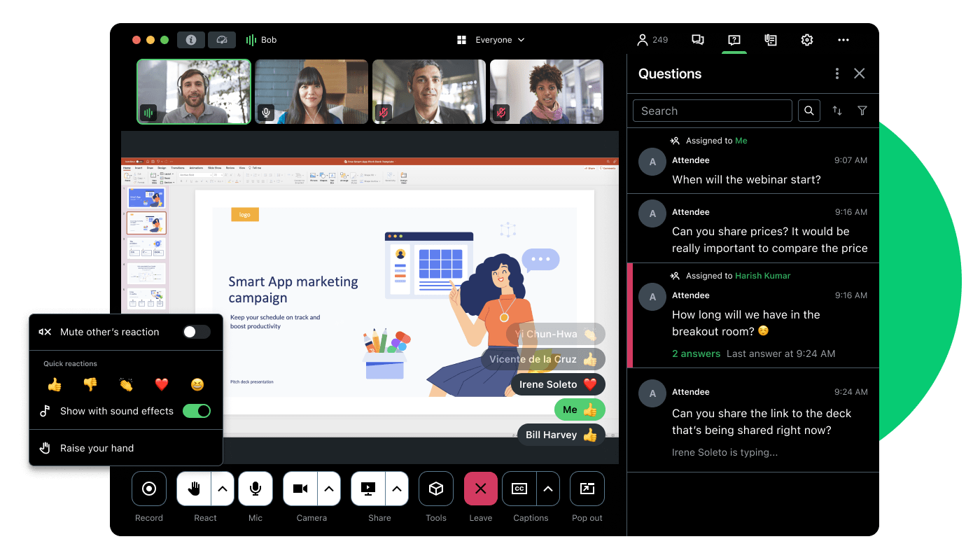Open the attached files panel

click(x=771, y=40)
